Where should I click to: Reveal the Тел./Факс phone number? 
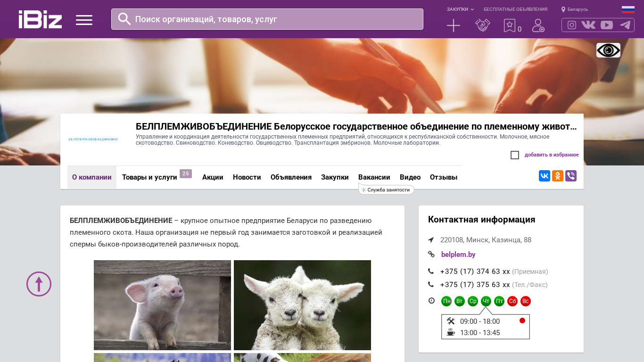(x=475, y=285)
